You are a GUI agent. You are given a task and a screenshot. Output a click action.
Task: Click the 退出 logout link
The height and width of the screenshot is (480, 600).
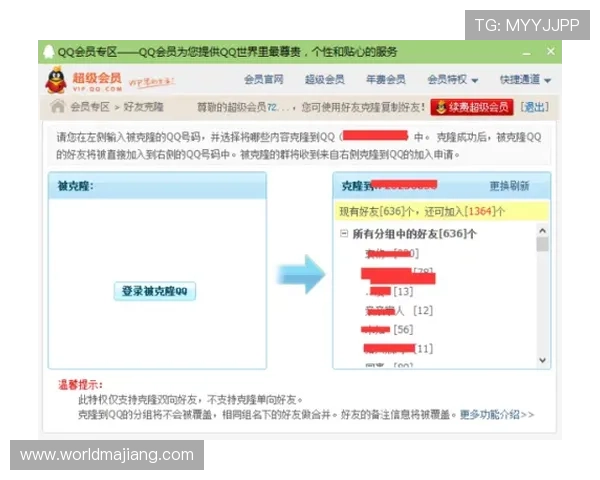(535, 107)
